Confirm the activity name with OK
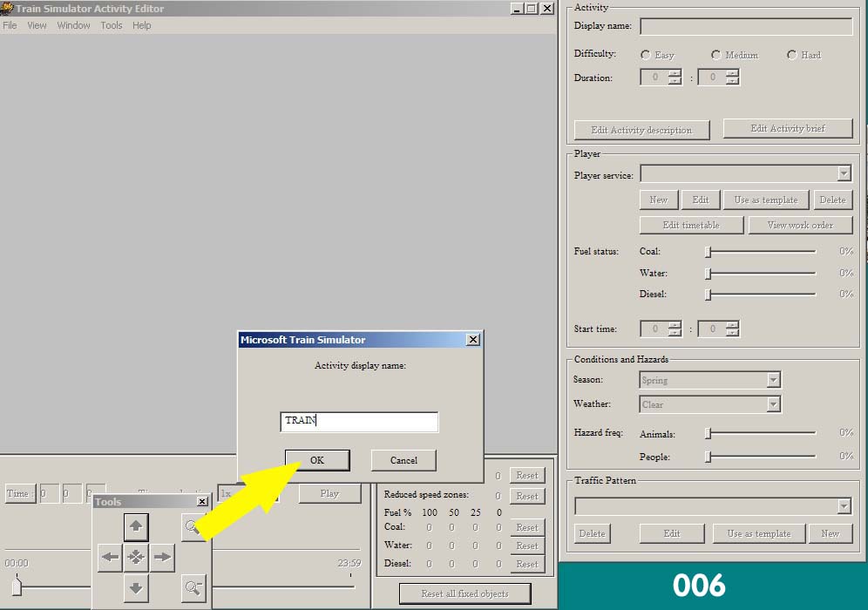868x610 pixels. tap(317, 460)
